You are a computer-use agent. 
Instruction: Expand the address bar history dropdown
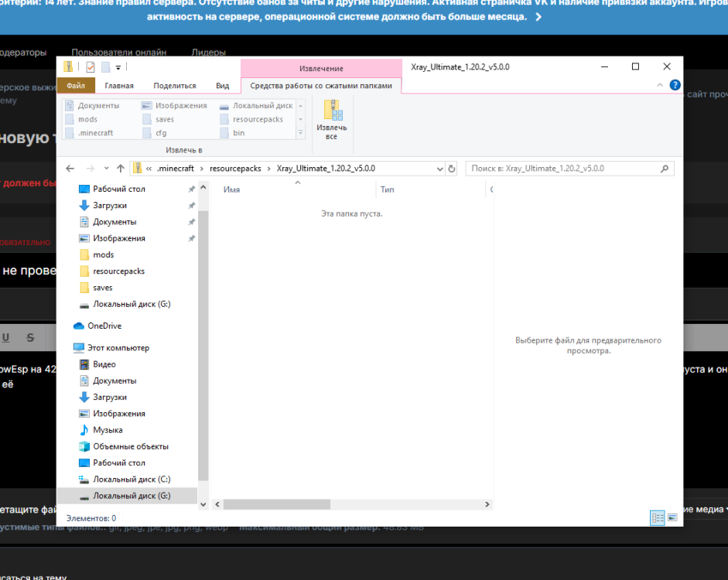[439, 169]
